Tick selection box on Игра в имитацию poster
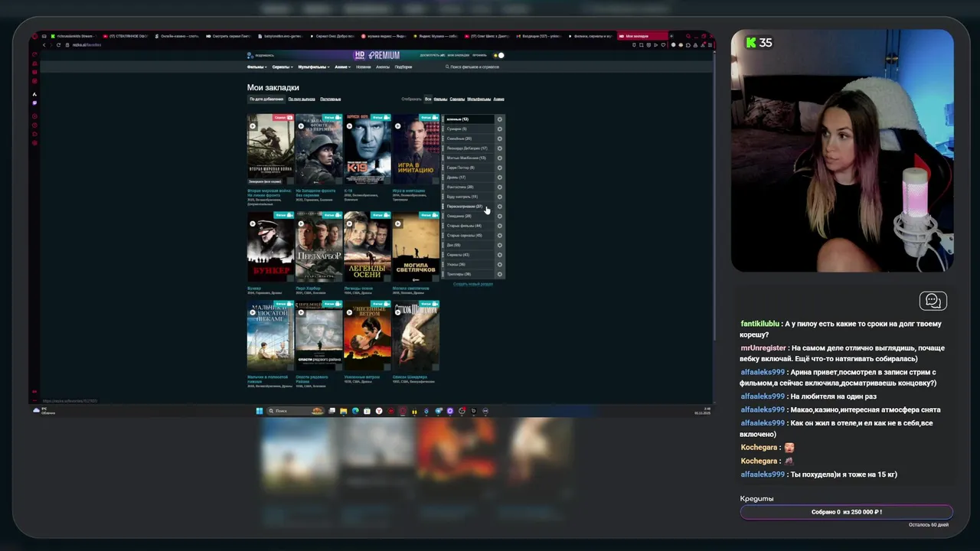Screen dimensions: 980x551 pyautogui.click(x=436, y=181)
